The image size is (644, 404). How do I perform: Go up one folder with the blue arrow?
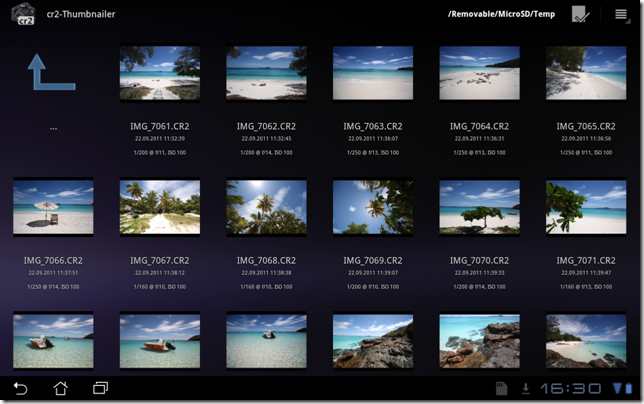pos(51,72)
